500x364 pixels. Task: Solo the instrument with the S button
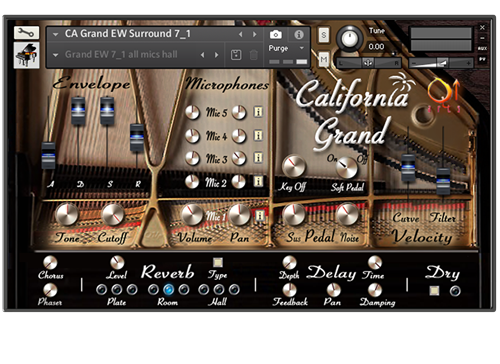tap(323, 35)
